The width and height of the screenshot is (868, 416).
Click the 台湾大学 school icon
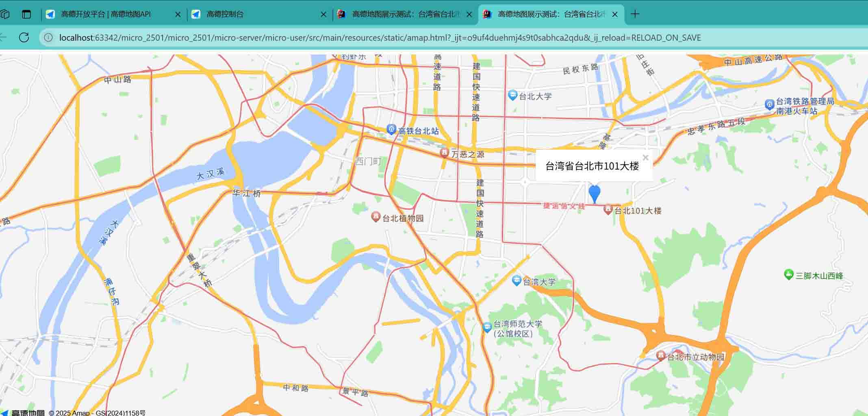coord(516,281)
